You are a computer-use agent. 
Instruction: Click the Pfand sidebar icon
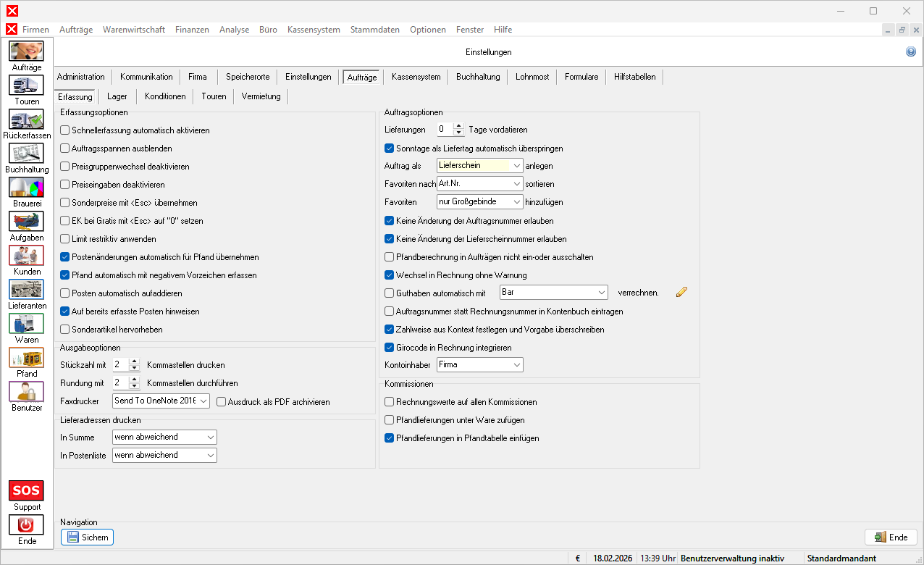(x=26, y=358)
